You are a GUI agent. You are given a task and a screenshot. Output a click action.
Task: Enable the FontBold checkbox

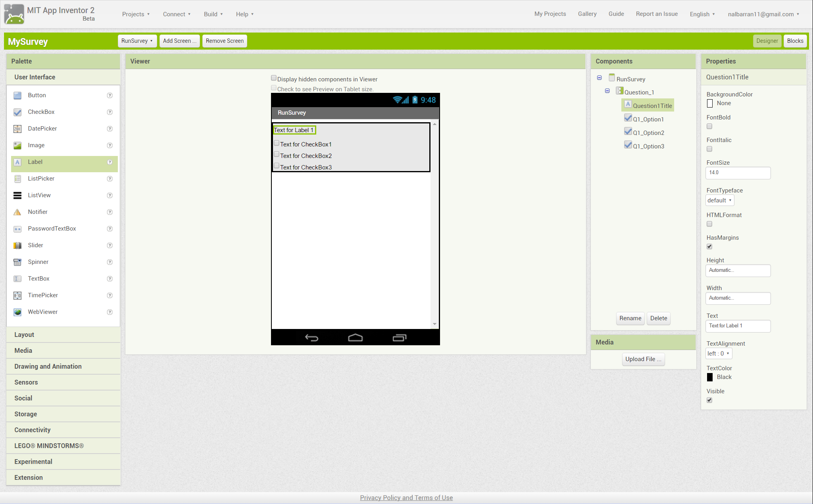709,126
